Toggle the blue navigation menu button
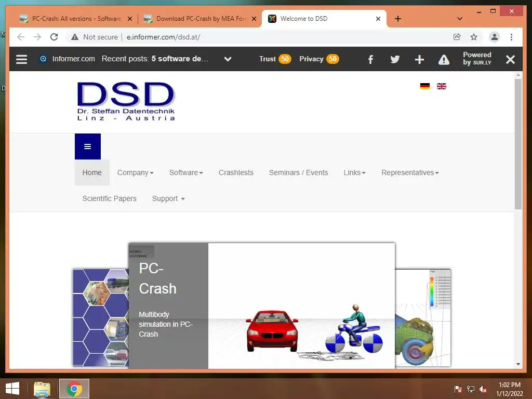Viewport: 532px width, 399px height. (x=87, y=146)
